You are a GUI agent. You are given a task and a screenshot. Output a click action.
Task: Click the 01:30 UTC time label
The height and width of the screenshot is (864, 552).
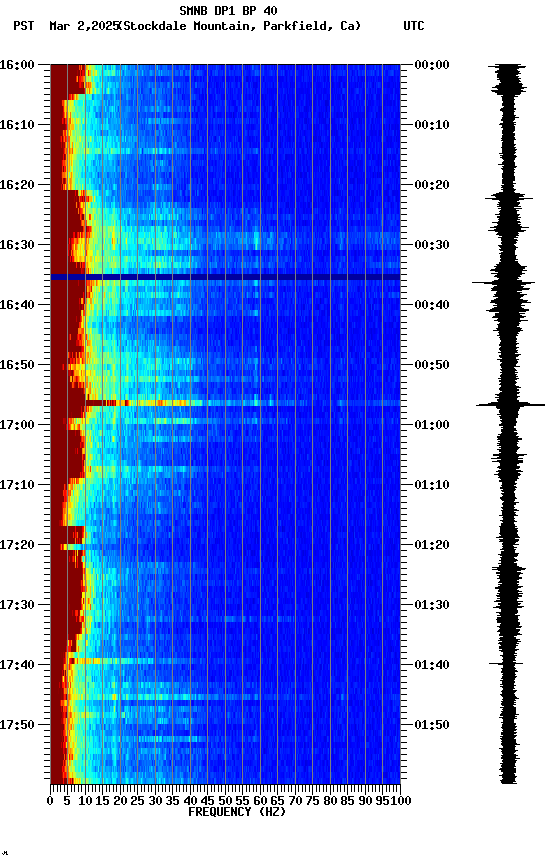click(432, 605)
